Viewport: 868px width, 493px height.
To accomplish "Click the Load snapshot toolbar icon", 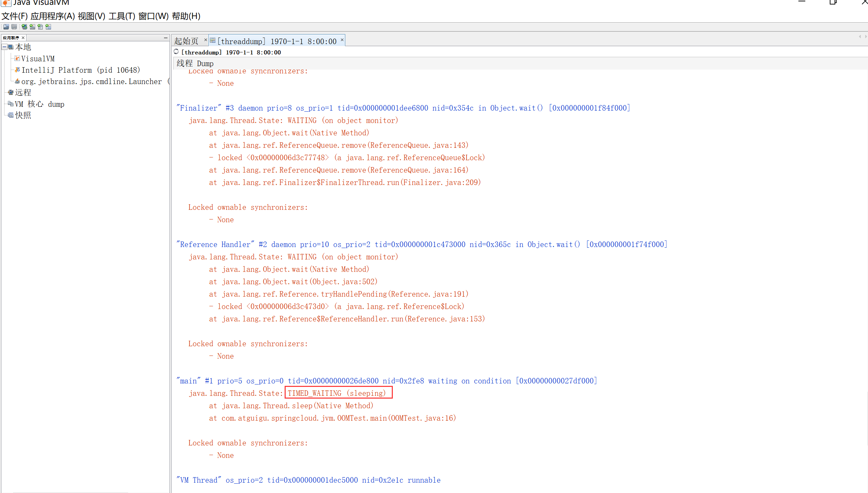I will coord(6,27).
